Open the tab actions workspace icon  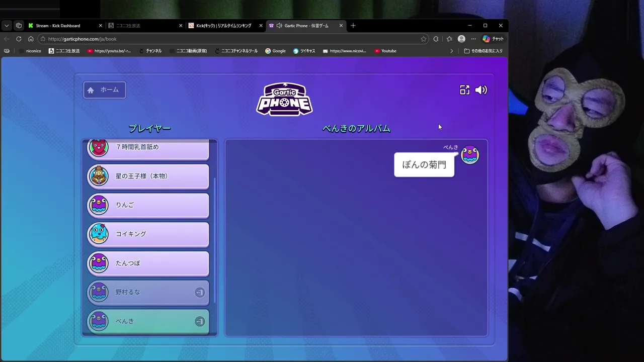tap(19, 26)
